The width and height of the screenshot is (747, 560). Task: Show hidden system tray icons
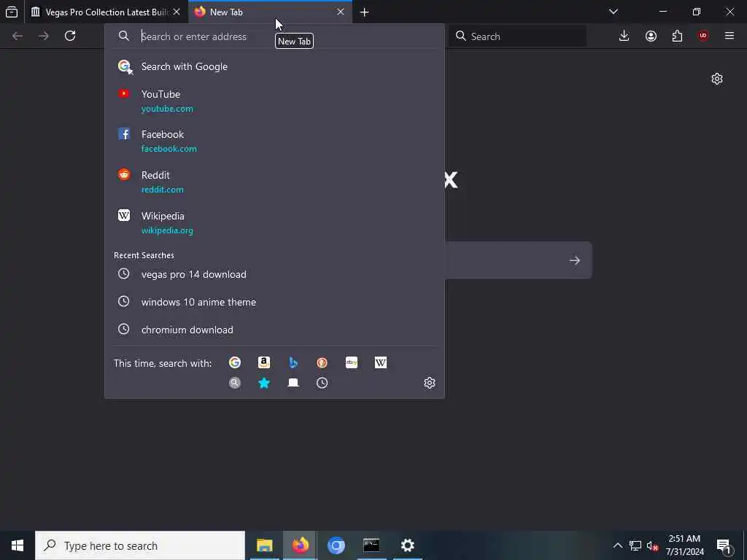[617, 545]
